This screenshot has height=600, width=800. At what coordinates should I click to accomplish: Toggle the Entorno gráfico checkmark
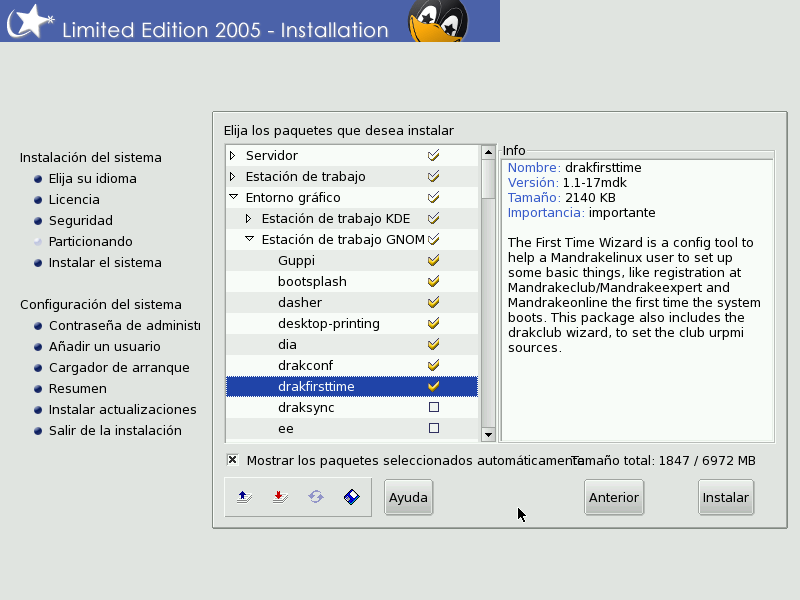[x=434, y=197]
